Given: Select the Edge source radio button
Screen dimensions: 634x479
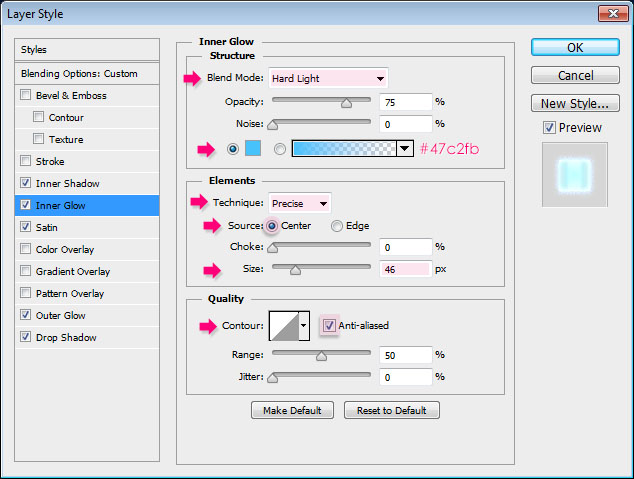Looking at the screenshot, I should [x=337, y=226].
